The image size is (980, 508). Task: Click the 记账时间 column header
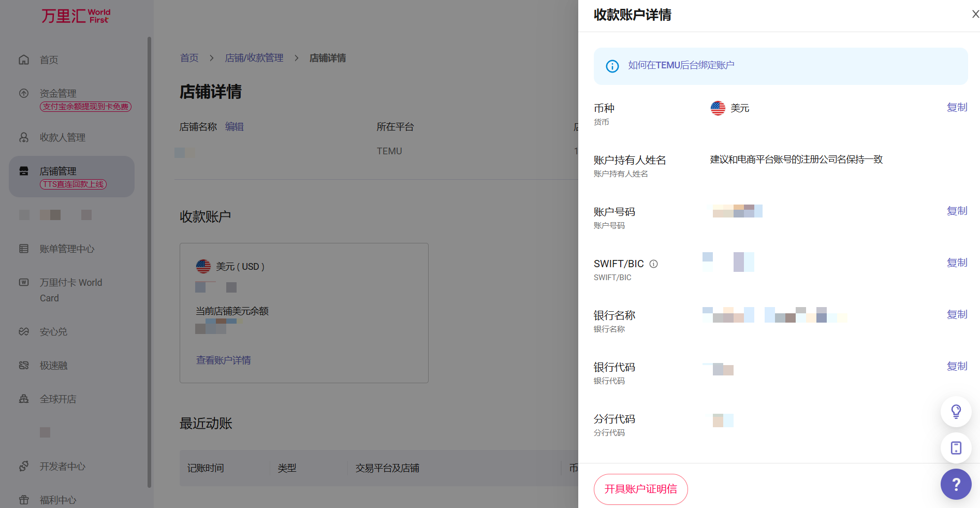206,468
